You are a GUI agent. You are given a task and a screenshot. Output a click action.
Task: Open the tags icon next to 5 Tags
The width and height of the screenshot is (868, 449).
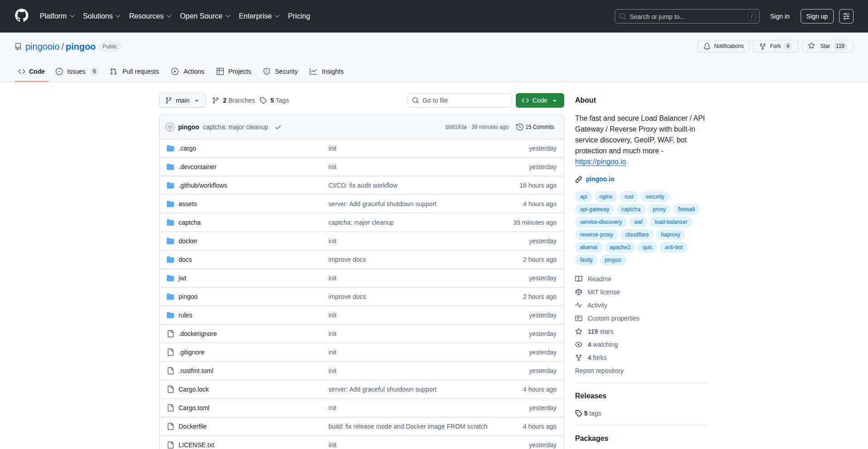tap(263, 100)
